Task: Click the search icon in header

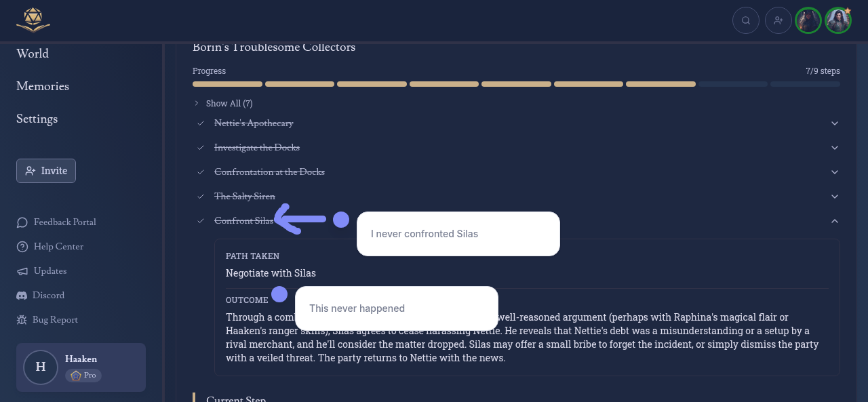Action: tap(746, 20)
